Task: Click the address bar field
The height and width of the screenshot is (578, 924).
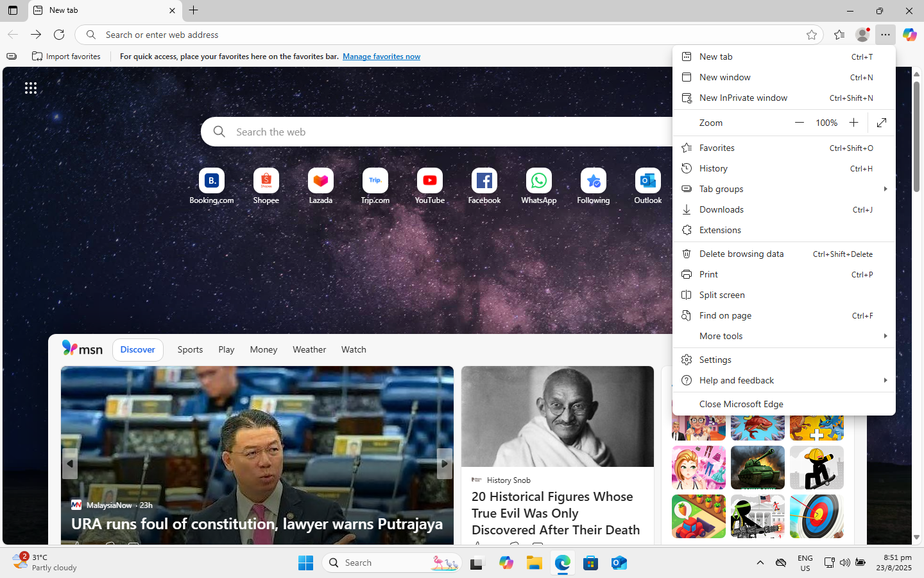Action: pos(449,35)
